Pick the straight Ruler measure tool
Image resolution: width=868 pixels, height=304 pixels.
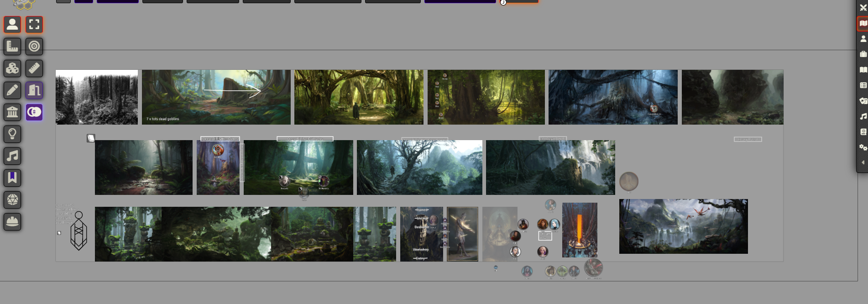coord(34,68)
